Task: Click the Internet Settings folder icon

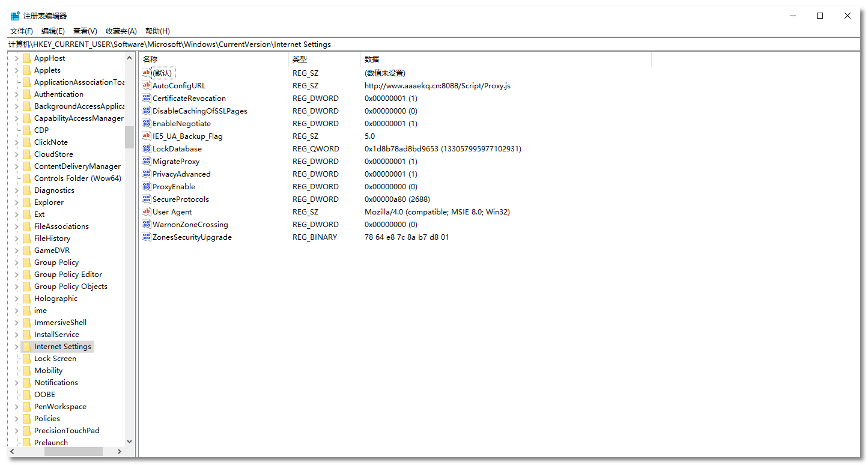Action: tap(26, 347)
